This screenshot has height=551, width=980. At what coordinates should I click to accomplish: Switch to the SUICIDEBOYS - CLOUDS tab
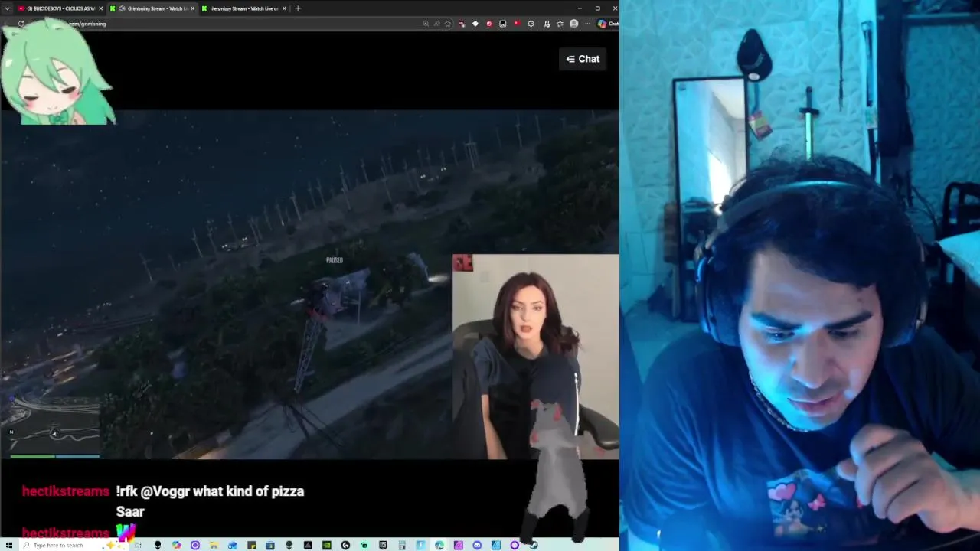pyautogui.click(x=60, y=8)
